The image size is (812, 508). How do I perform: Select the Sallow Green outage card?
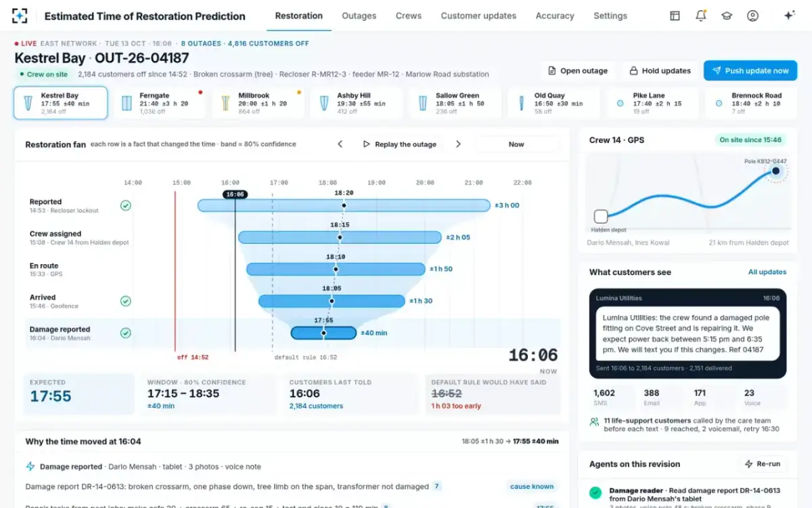455,103
